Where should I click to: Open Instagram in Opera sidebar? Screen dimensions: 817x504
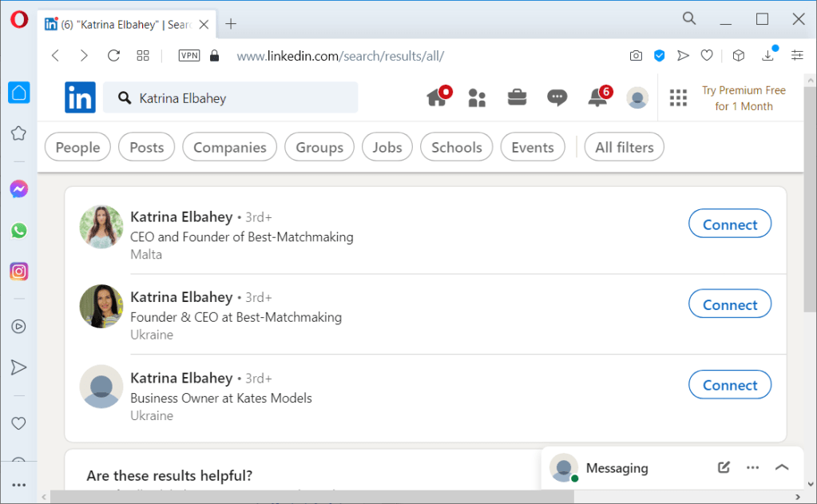tap(19, 272)
